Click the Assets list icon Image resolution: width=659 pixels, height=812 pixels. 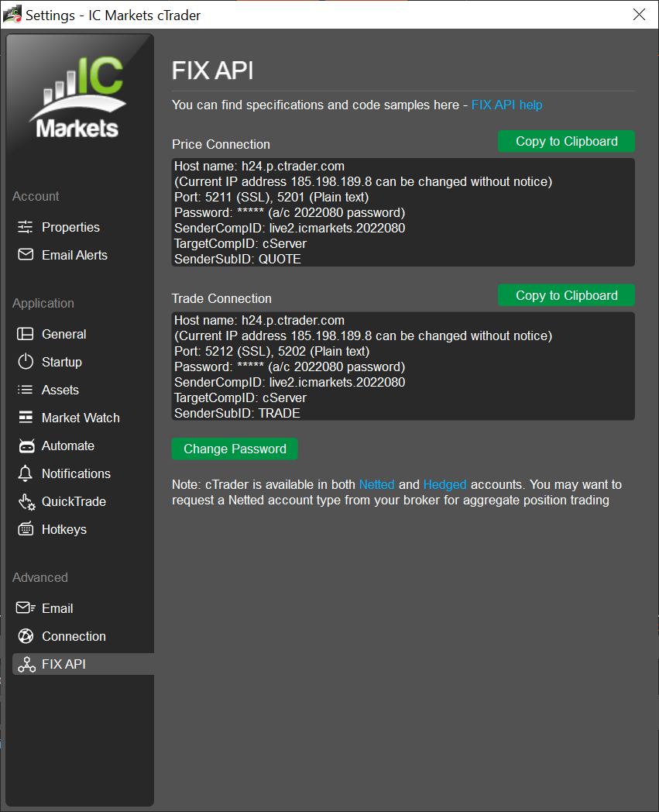pyautogui.click(x=26, y=390)
